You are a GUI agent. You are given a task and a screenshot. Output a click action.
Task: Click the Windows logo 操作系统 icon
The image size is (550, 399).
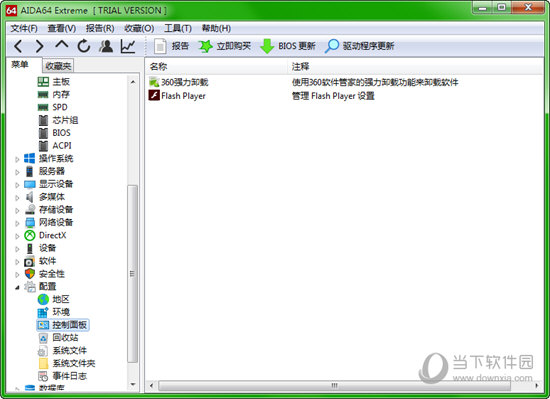[x=29, y=158]
